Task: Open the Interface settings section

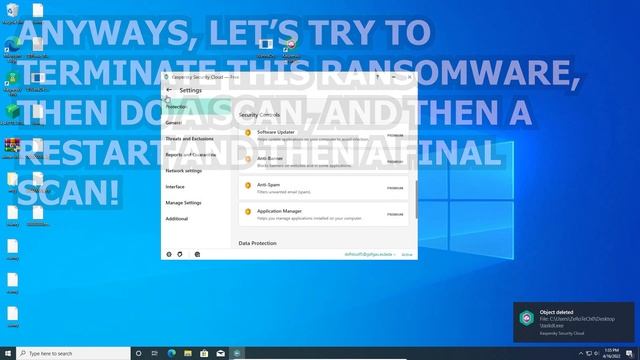Action: coord(175,187)
